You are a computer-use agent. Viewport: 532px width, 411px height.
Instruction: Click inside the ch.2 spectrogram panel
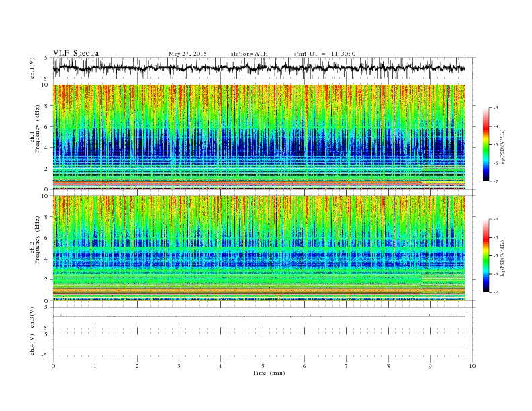point(259,248)
